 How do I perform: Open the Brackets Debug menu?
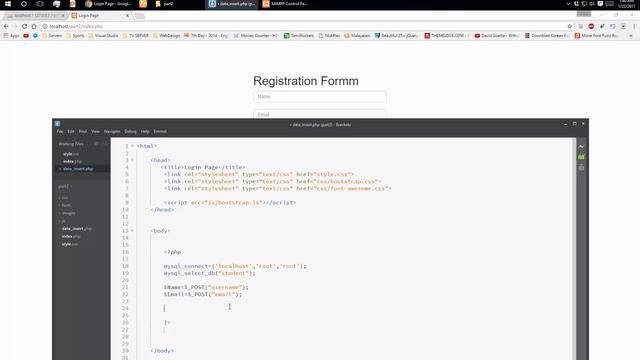click(130, 131)
